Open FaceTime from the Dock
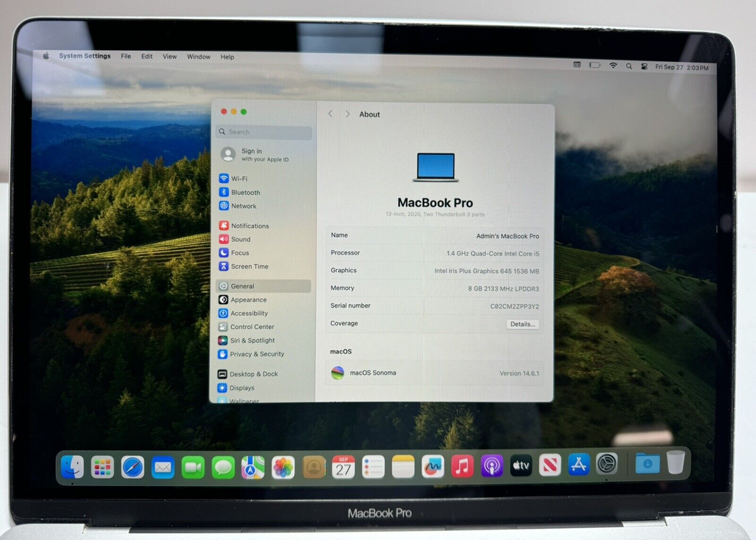This screenshot has height=540, width=756. click(193, 467)
